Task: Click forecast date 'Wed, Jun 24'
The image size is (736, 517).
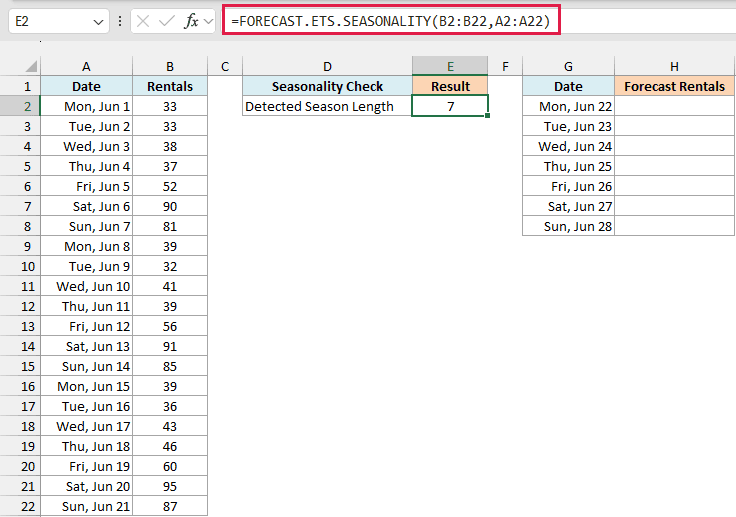Action: click(568, 147)
